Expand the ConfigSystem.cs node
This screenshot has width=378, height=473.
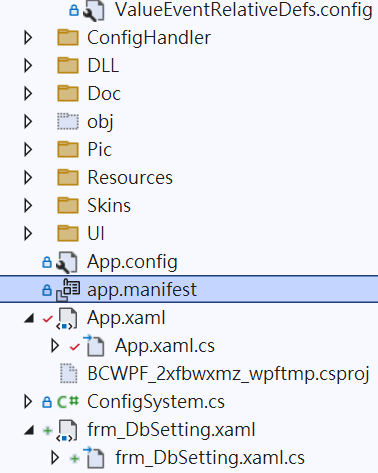(x=28, y=402)
